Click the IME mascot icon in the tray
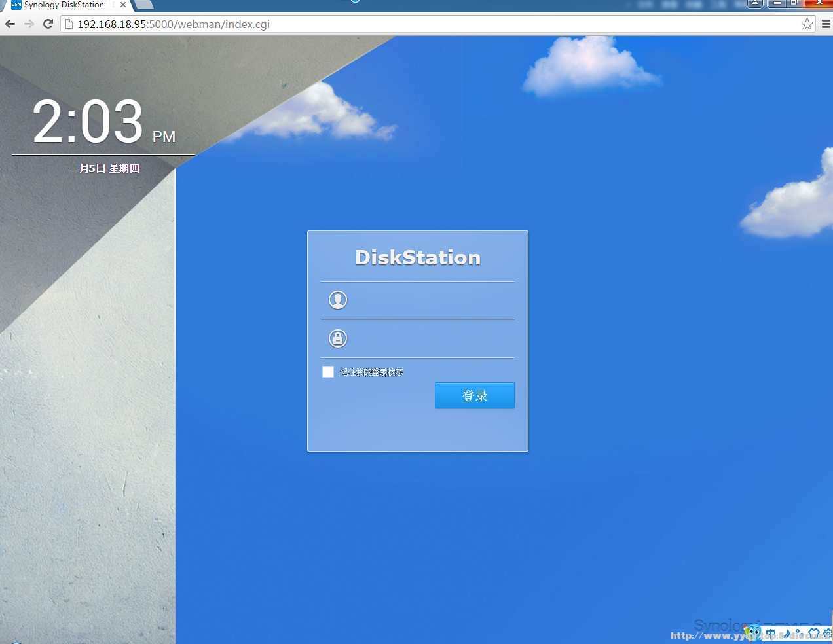Screen dimensions: 833x644 (x=753, y=634)
